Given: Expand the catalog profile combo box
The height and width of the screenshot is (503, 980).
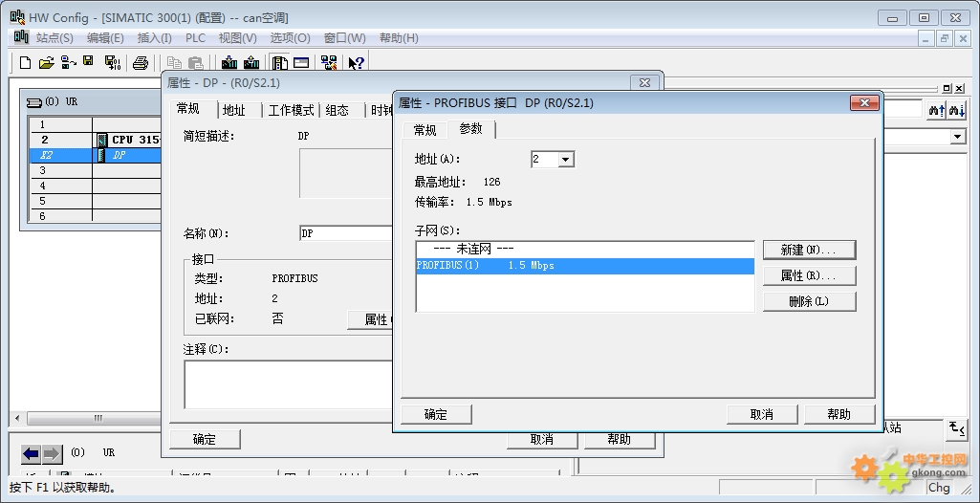Looking at the screenshot, I should (x=957, y=137).
